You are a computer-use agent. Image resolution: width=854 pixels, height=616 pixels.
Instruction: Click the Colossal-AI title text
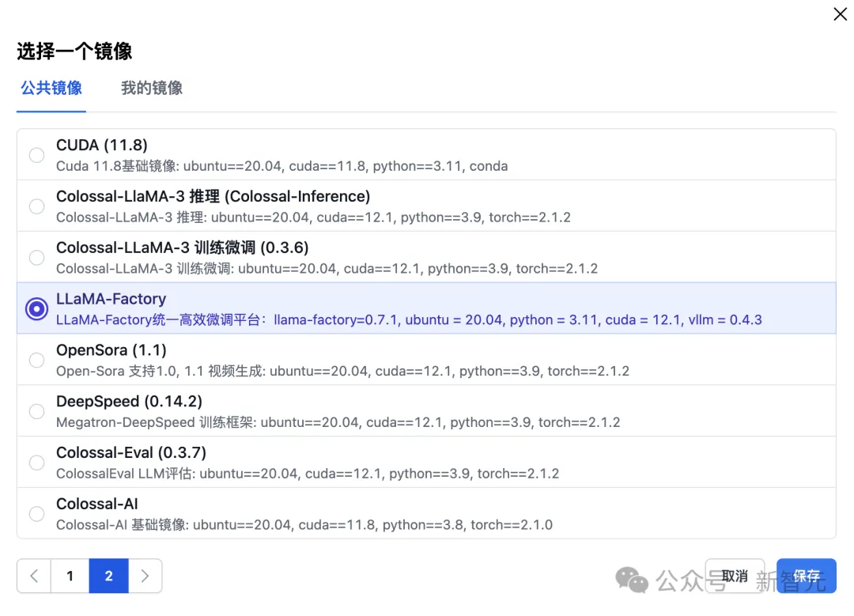pos(97,504)
